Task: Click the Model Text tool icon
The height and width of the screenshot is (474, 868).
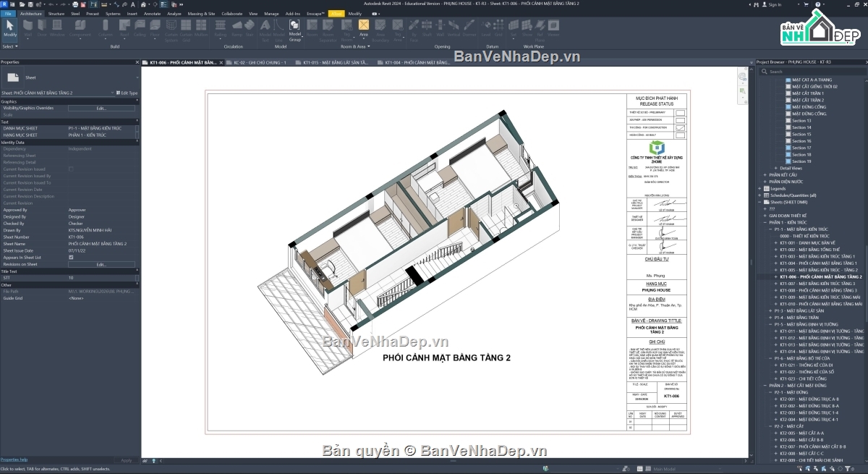Action: pos(265,25)
